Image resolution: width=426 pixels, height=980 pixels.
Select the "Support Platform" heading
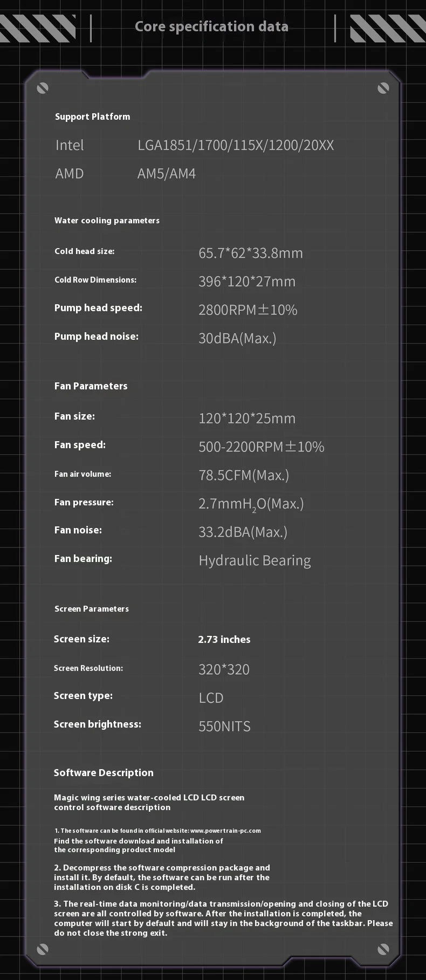click(92, 116)
